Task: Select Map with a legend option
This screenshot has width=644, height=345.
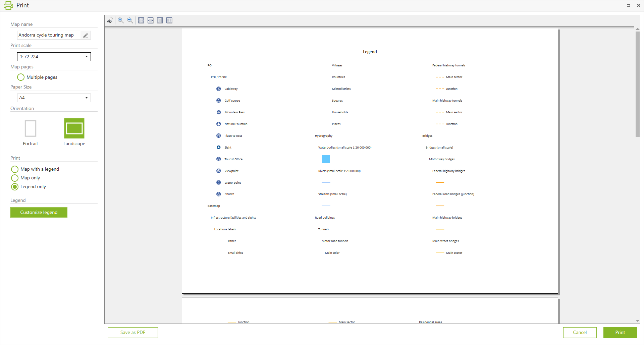Action: click(x=15, y=169)
